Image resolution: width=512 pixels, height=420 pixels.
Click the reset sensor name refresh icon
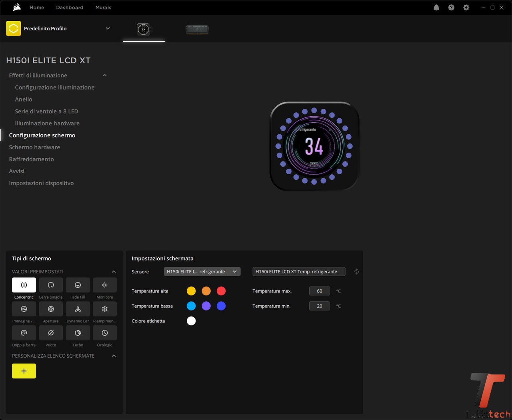coord(356,272)
